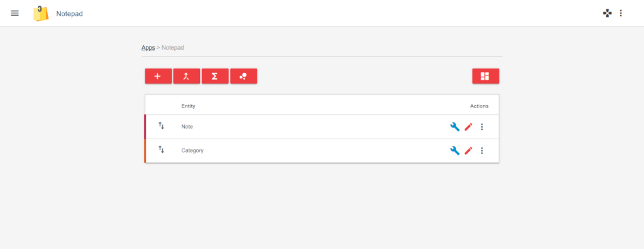The image size is (644, 249).
Task: Open the hamburger navigation menu
Action: coord(15,13)
